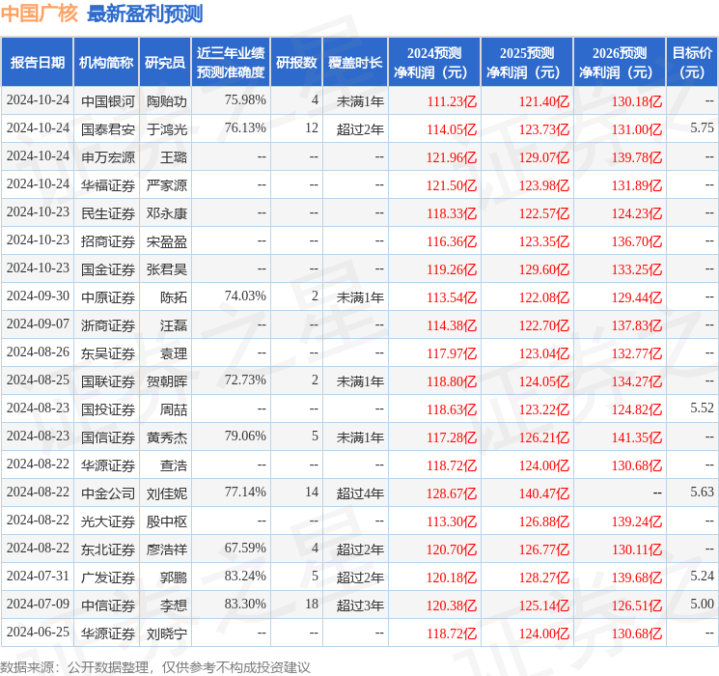Select the 研究员 column header
Viewport: 719px width, 676px height.
click(x=165, y=62)
